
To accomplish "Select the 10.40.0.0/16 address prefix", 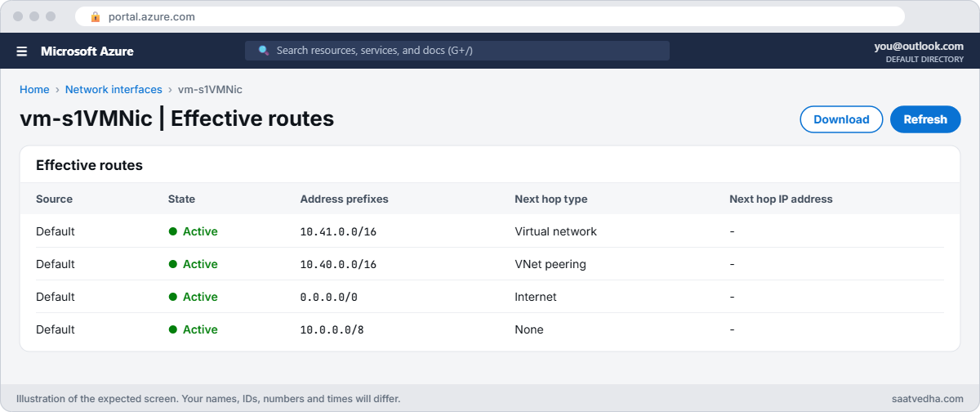I will click(338, 264).
